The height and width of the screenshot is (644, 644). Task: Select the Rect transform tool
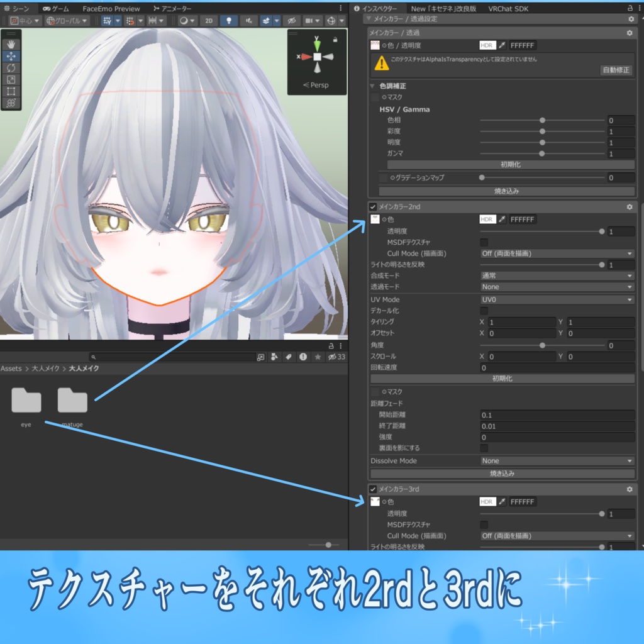click(11, 91)
